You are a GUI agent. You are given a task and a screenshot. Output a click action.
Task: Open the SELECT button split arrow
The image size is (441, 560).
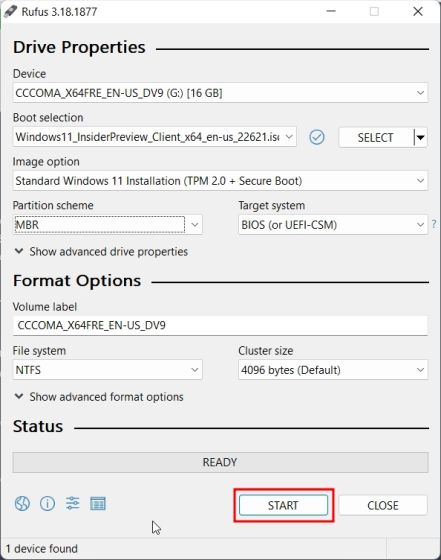(x=421, y=138)
